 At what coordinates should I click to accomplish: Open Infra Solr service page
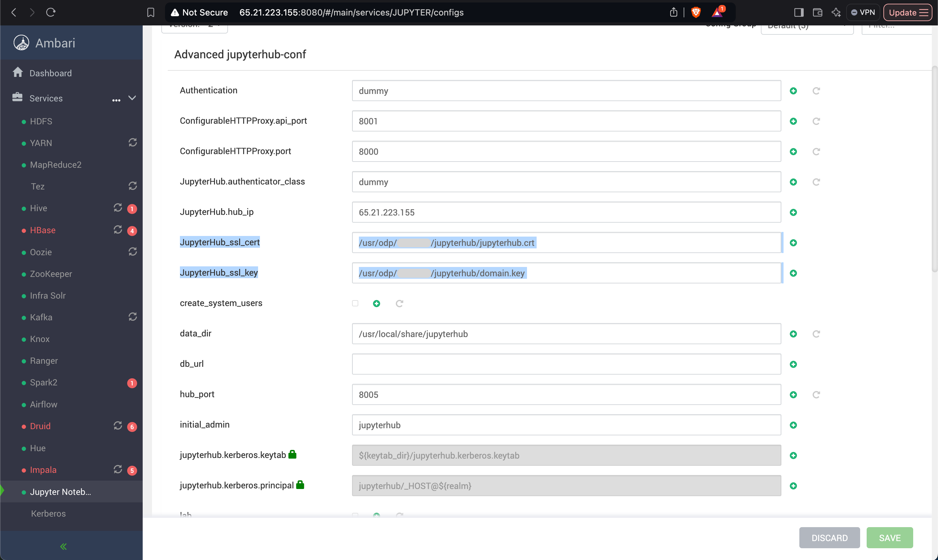[48, 296]
